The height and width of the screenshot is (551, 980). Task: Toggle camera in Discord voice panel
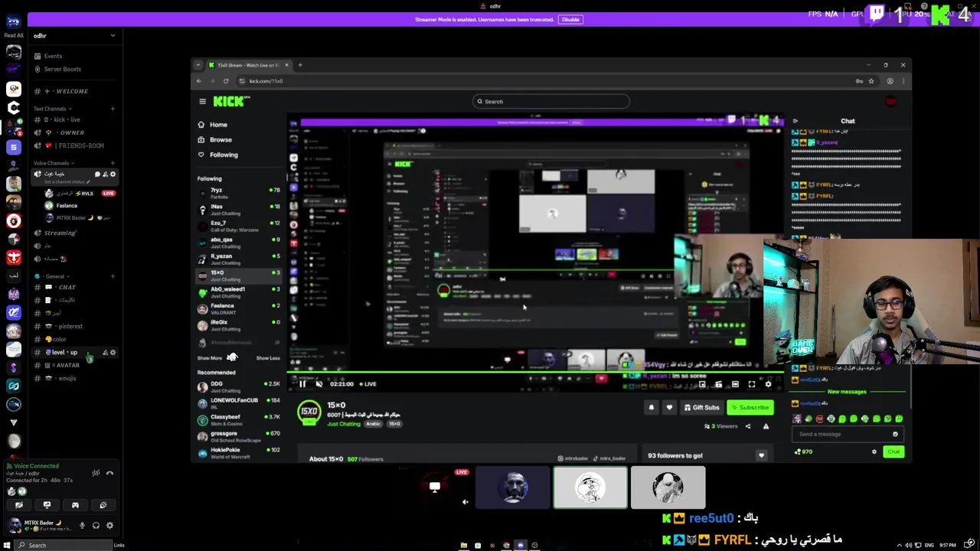(x=19, y=505)
